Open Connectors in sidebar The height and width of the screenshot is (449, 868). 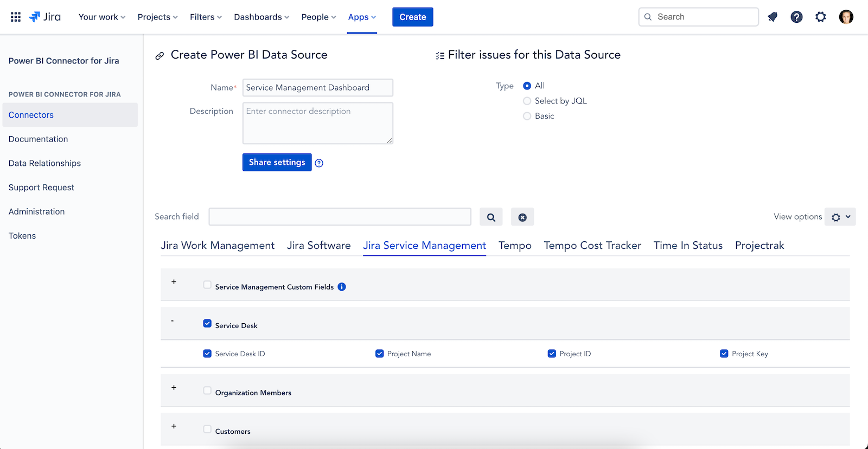coord(70,115)
